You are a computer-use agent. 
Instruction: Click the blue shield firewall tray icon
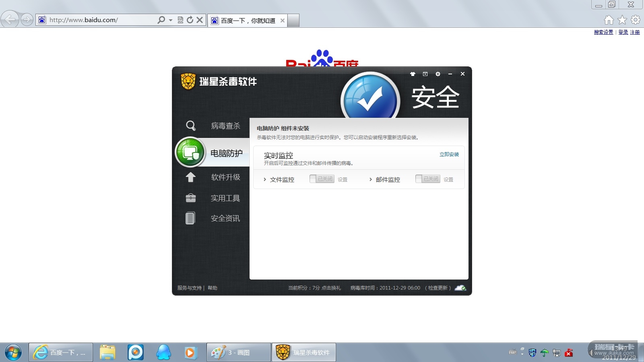532,353
